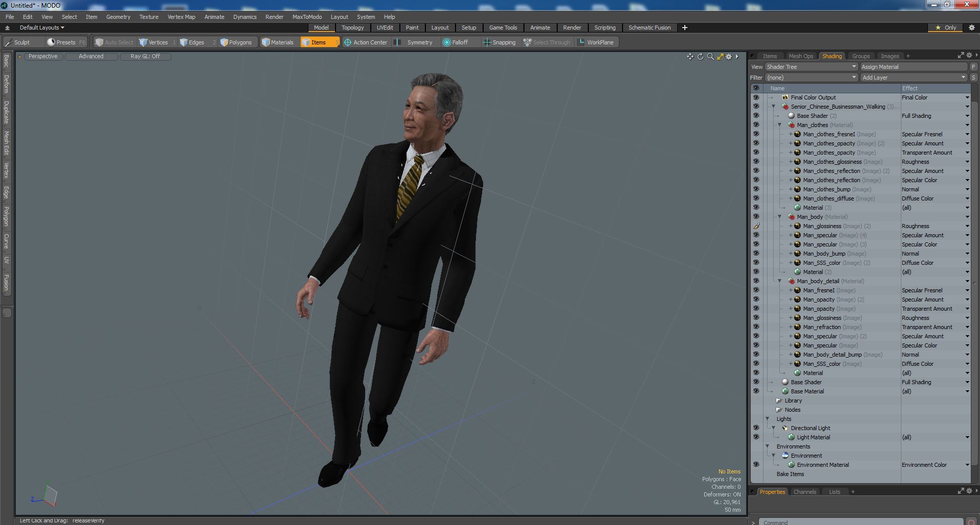Screen dimensions: 980x525
Task: Switch to the UVEdit layout tab
Action: (x=385, y=28)
